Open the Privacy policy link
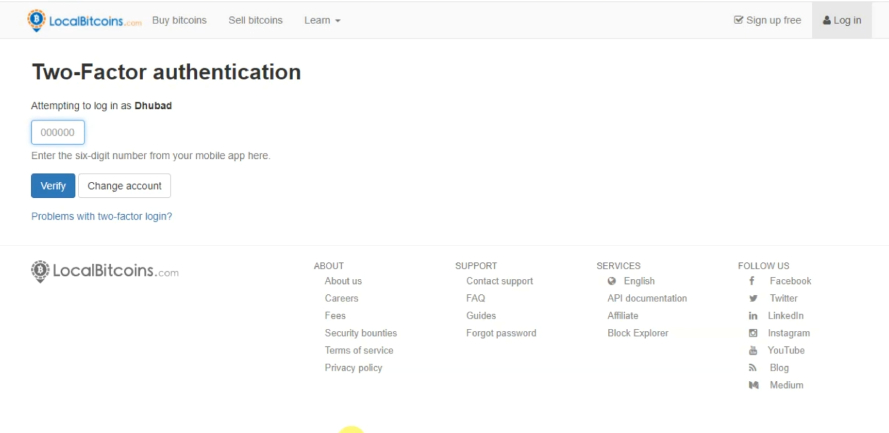 [353, 368]
